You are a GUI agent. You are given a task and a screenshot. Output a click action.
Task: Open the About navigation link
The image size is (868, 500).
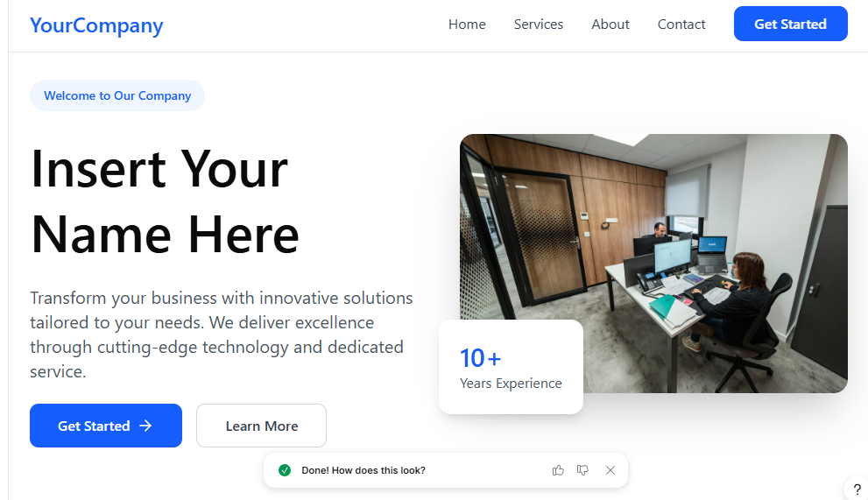pyautogui.click(x=610, y=25)
